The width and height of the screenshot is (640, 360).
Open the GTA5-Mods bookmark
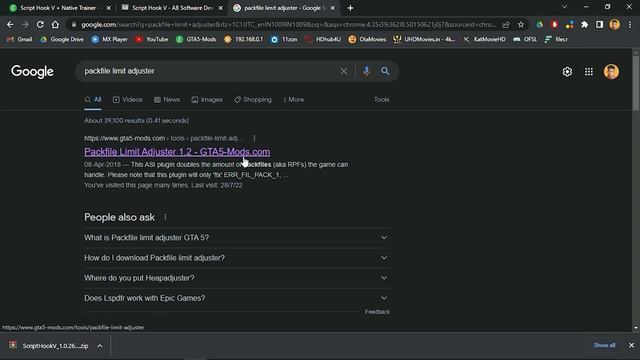[x=196, y=39]
